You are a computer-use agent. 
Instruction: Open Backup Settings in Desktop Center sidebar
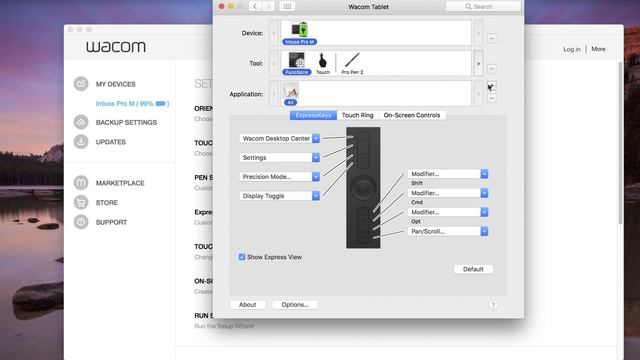coord(126,122)
